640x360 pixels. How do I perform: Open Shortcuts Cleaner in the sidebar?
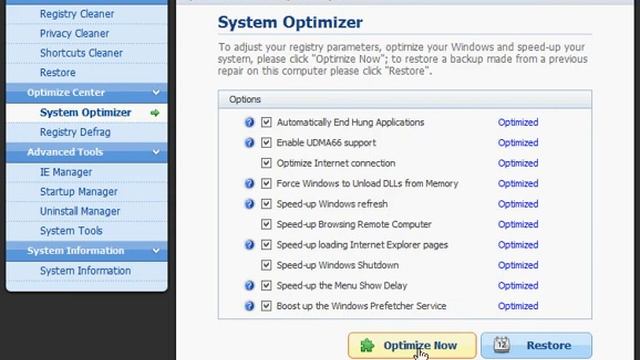point(81,53)
